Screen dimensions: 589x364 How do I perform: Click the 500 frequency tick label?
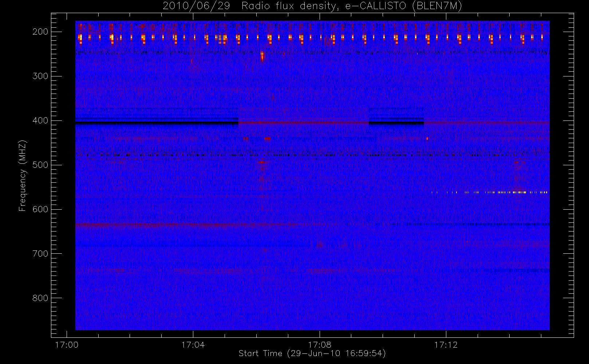(x=40, y=165)
